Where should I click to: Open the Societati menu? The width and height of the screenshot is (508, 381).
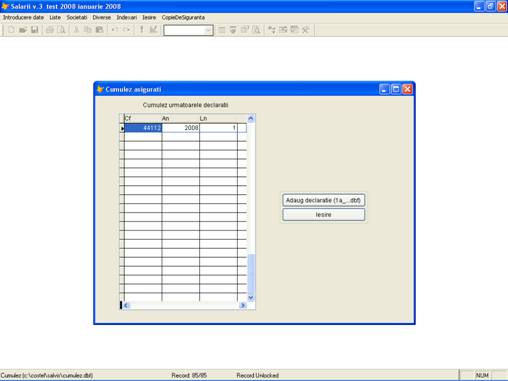coord(77,17)
